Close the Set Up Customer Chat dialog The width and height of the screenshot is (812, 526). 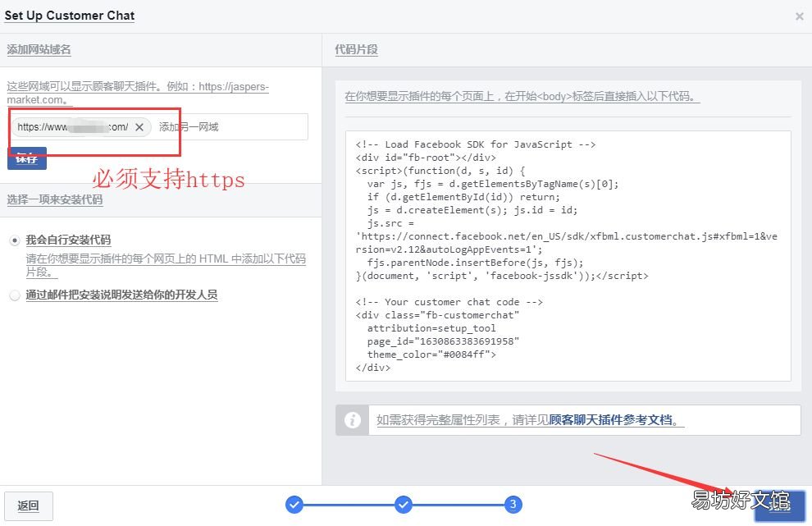pyautogui.click(x=799, y=16)
